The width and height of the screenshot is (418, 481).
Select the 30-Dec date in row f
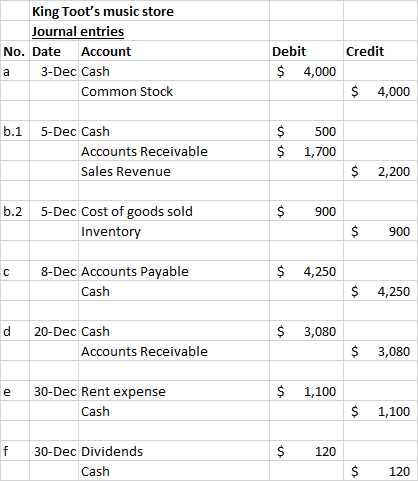(x=54, y=451)
